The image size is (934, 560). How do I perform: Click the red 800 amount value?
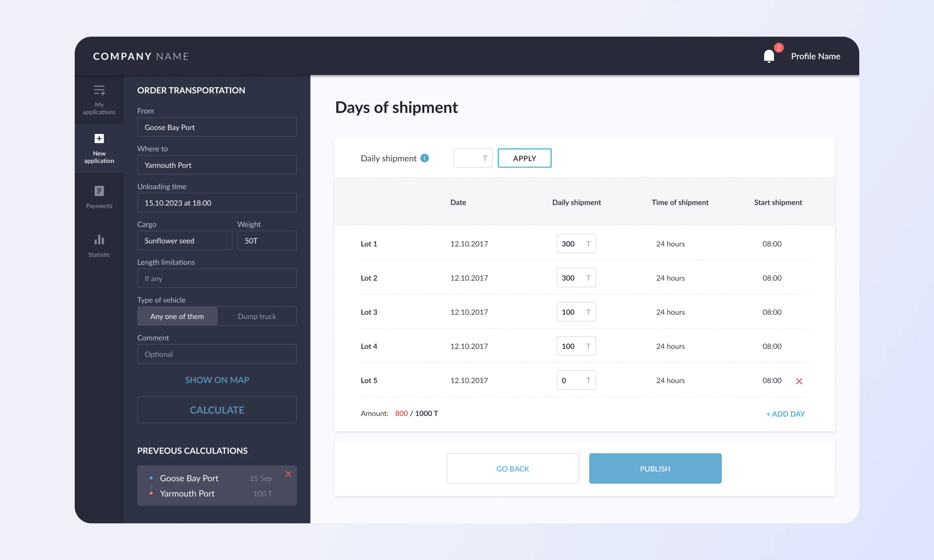401,414
